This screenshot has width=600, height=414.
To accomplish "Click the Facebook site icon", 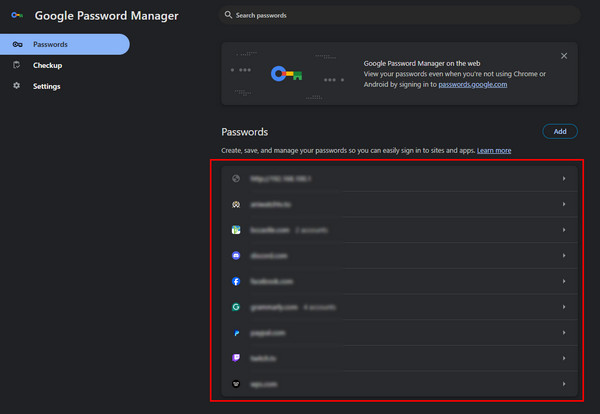I will (x=236, y=282).
